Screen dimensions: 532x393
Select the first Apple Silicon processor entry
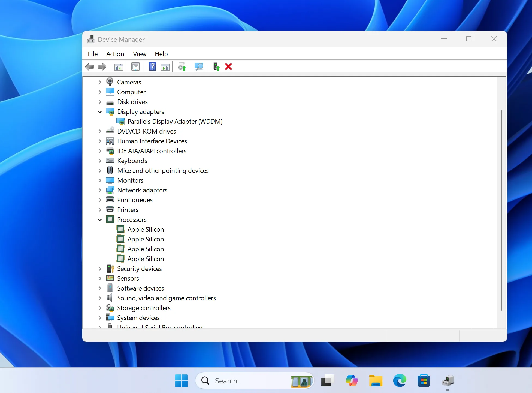[146, 229]
